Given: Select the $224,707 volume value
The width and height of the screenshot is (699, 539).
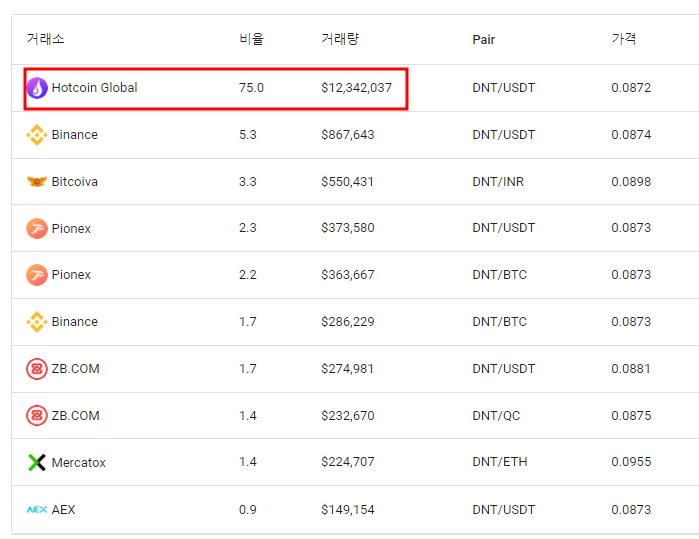Looking at the screenshot, I should coord(348,461).
